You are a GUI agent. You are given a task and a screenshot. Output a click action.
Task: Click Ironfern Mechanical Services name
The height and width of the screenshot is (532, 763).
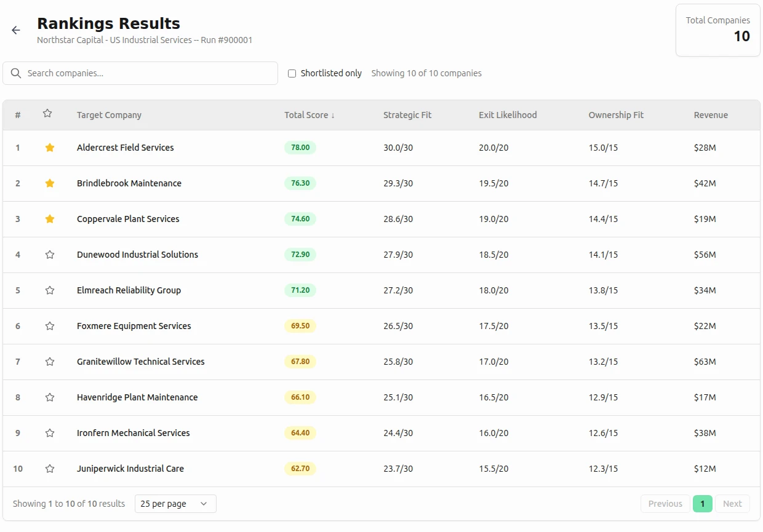click(x=133, y=433)
